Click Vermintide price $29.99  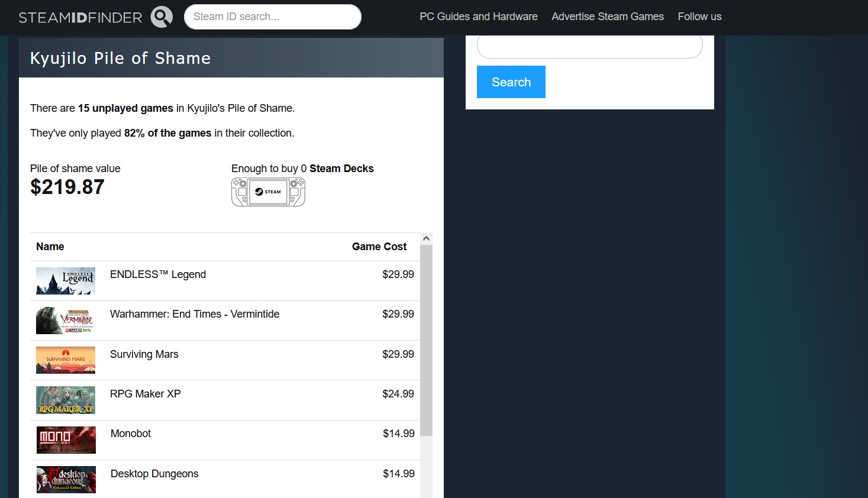click(398, 314)
